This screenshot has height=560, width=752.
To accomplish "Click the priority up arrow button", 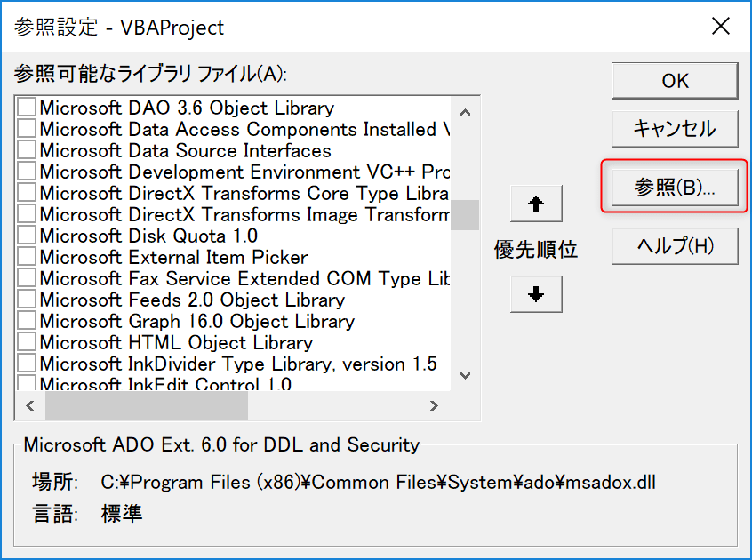I will pyautogui.click(x=536, y=204).
